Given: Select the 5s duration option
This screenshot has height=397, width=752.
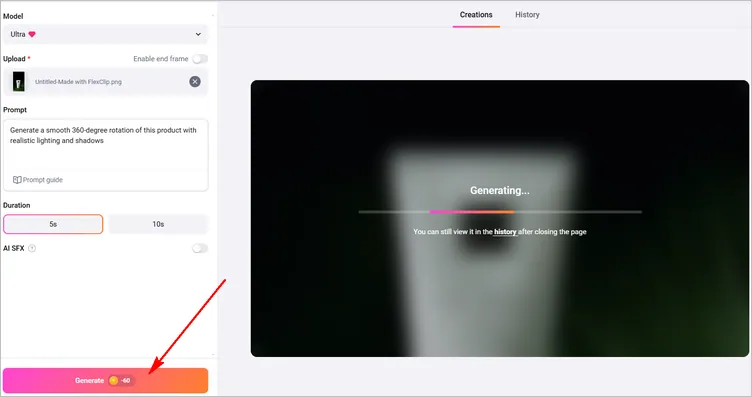Looking at the screenshot, I should point(53,224).
